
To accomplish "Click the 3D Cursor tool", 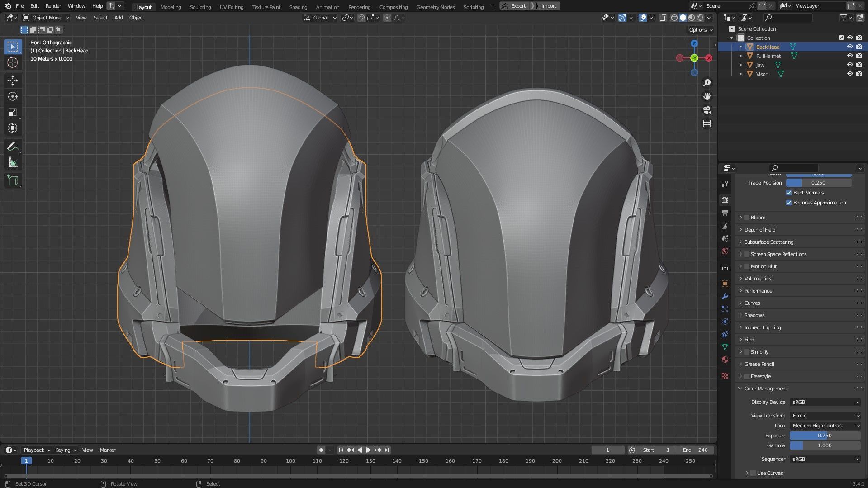I will [13, 62].
